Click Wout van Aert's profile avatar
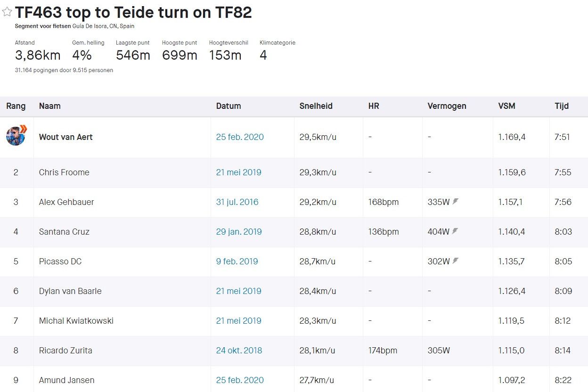Screen dimensions: 588x392 click(16, 136)
